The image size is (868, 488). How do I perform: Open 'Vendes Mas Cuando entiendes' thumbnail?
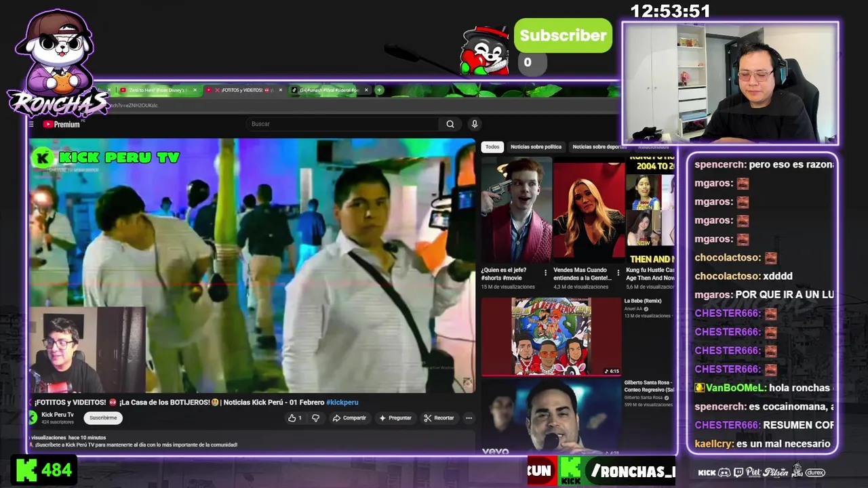(x=589, y=210)
